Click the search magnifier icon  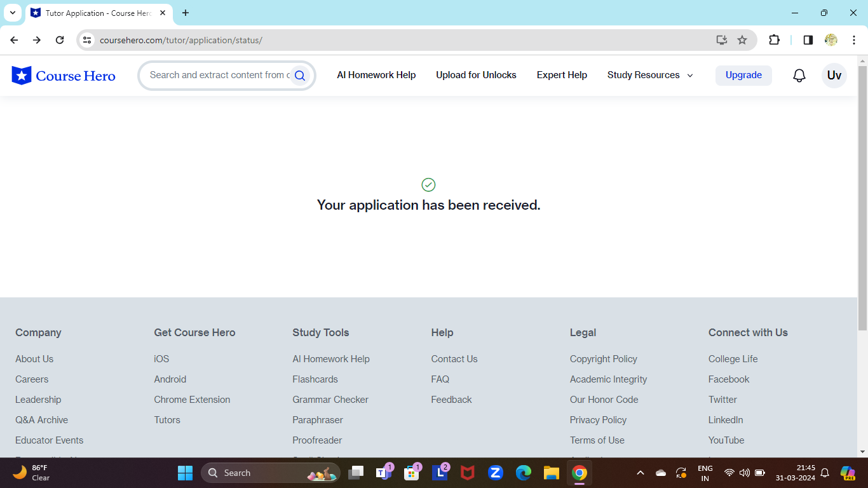[300, 76]
